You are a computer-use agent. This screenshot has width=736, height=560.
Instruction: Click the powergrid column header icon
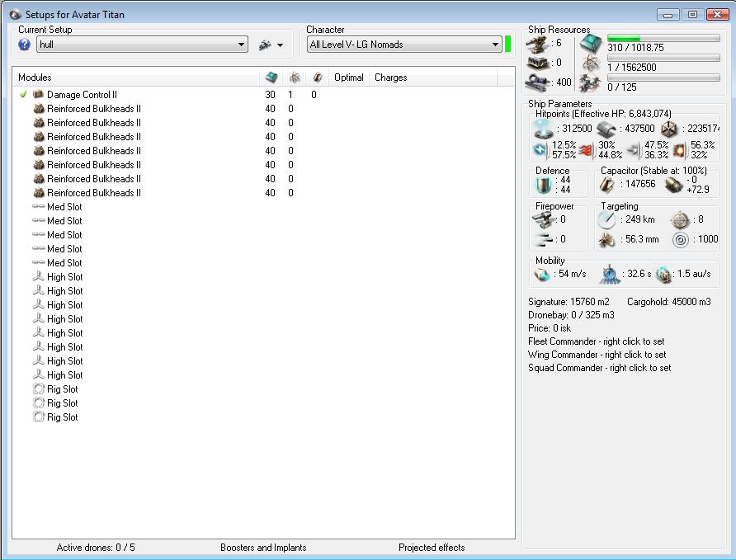point(295,78)
